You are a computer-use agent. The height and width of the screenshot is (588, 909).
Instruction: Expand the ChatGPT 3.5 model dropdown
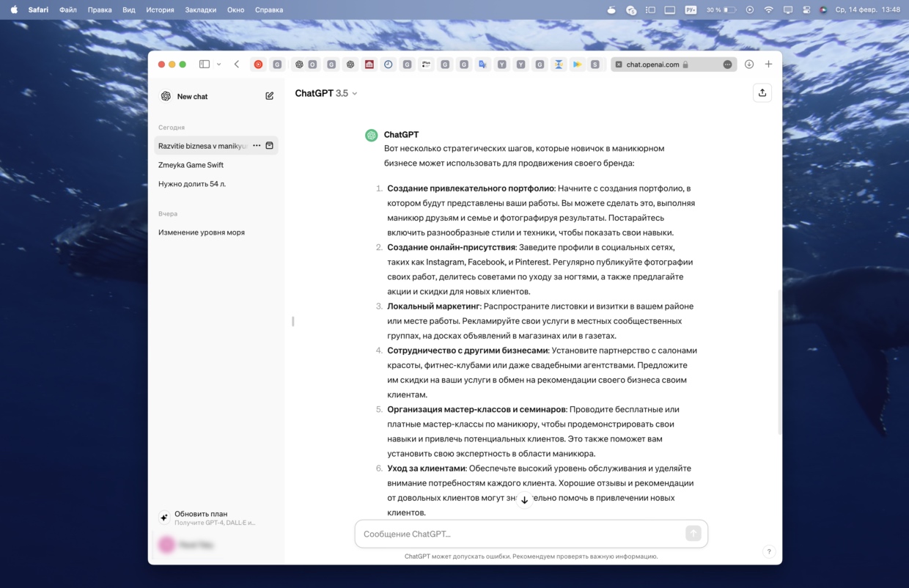click(x=326, y=93)
